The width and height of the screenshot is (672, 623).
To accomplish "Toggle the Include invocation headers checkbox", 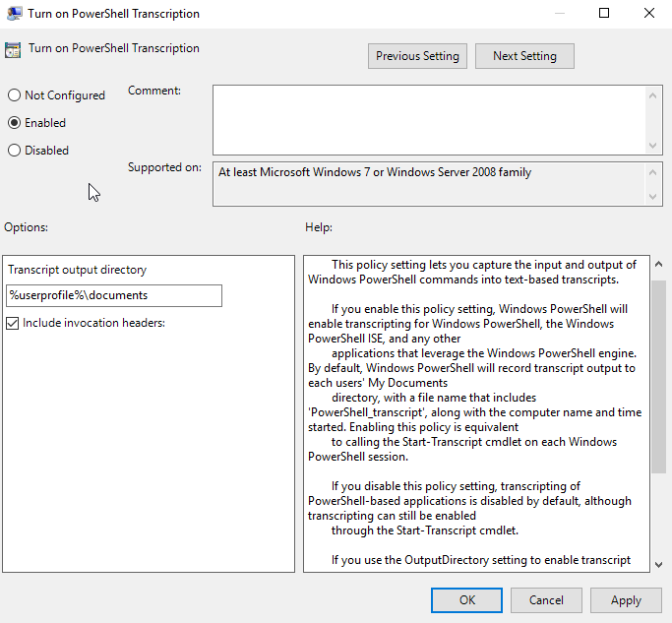I will [13, 323].
